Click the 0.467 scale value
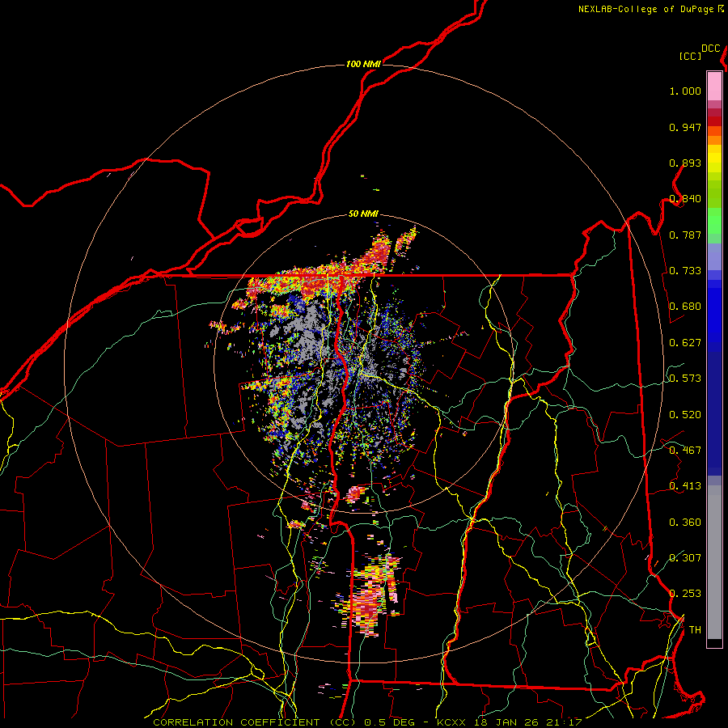The image size is (728, 728). point(685,451)
